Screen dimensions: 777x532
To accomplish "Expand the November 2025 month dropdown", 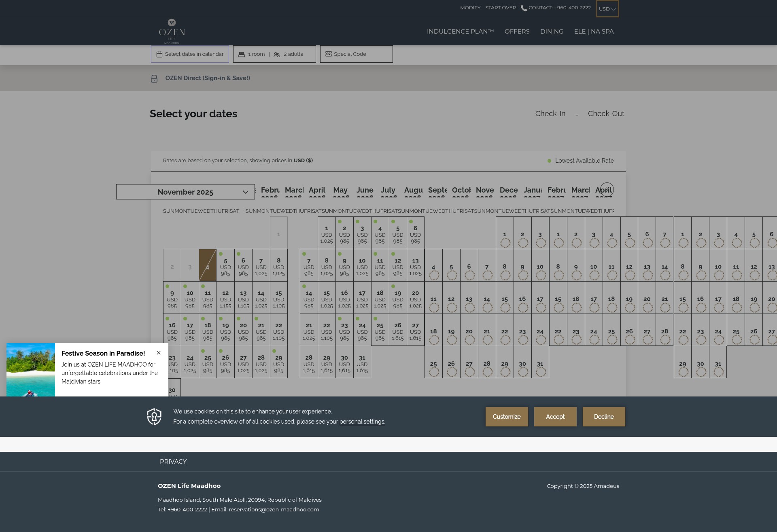I will [185, 192].
